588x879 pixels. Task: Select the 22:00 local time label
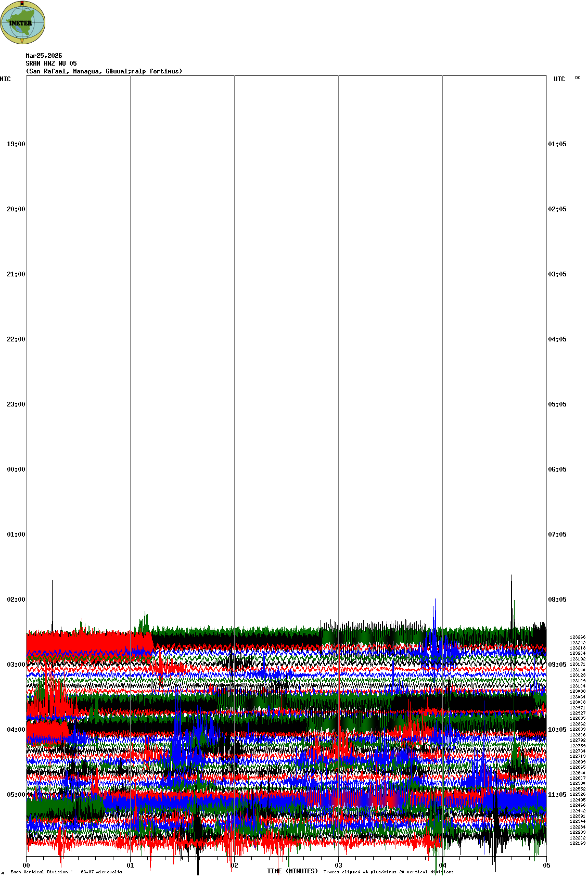click(16, 339)
